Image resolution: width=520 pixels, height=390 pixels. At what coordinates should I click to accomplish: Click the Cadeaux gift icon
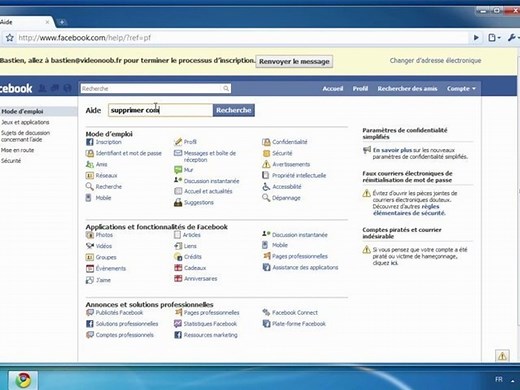[178, 268]
